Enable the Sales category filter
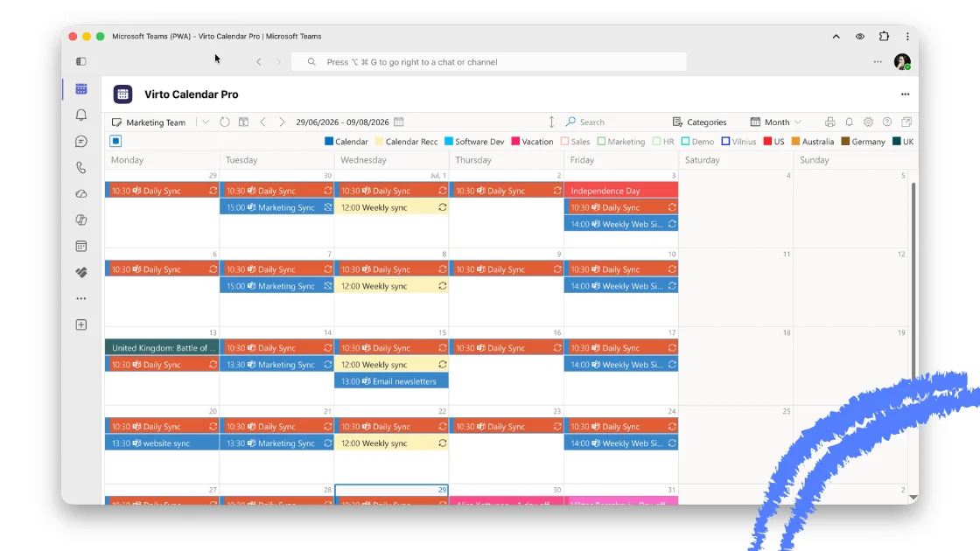This screenshot has height=551, width=980. (576, 141)
